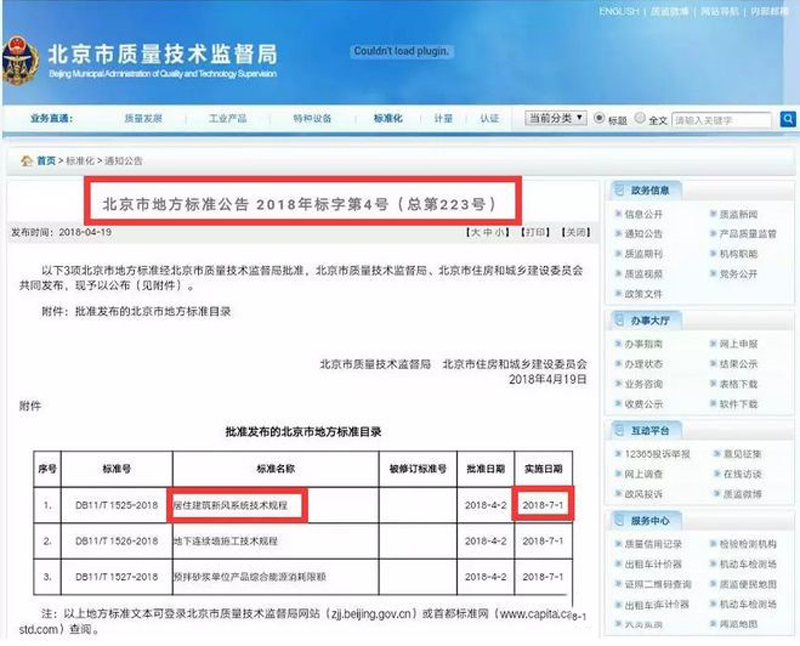Click the 打印 print link

pyautogui.click(x=534, y=232)
